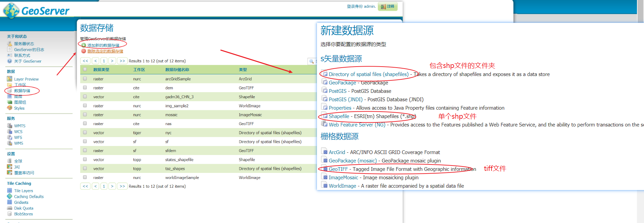Screen dimensions: 644x223
Task: Open the 覆盖率访问 settings icon
Action: tap(9, 173)
